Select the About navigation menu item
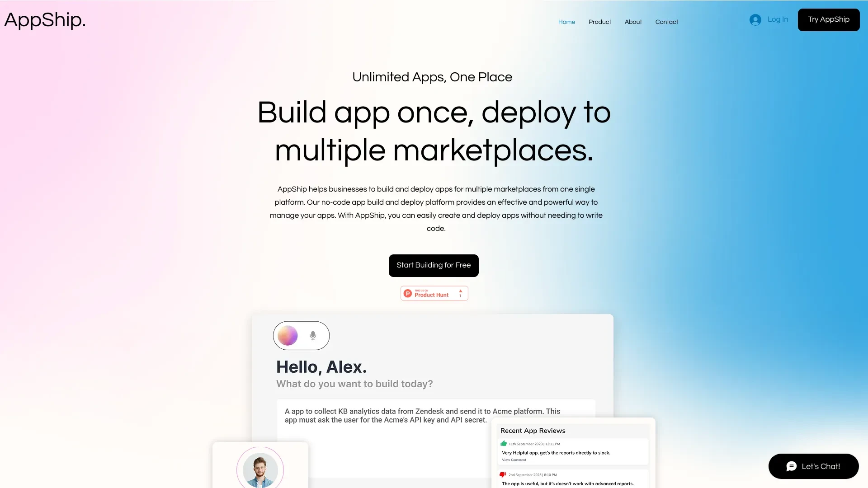Viewport: 868px width, 488px height. tap(633, 22)
